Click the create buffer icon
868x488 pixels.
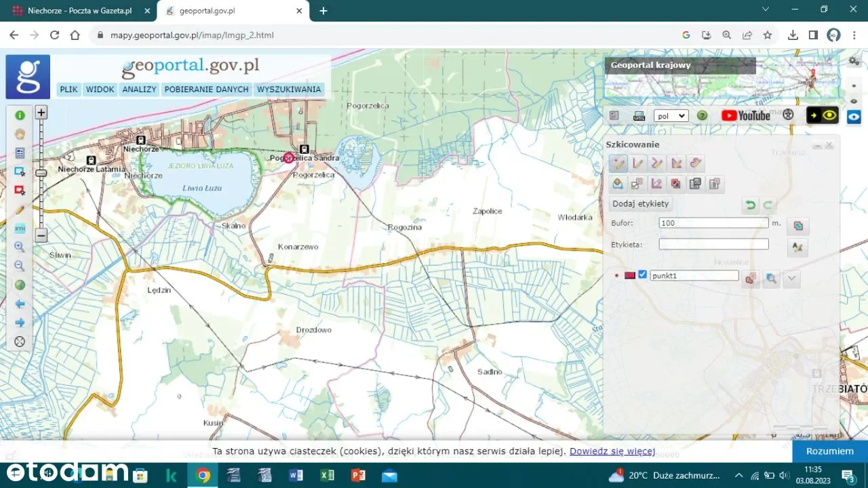798,226
